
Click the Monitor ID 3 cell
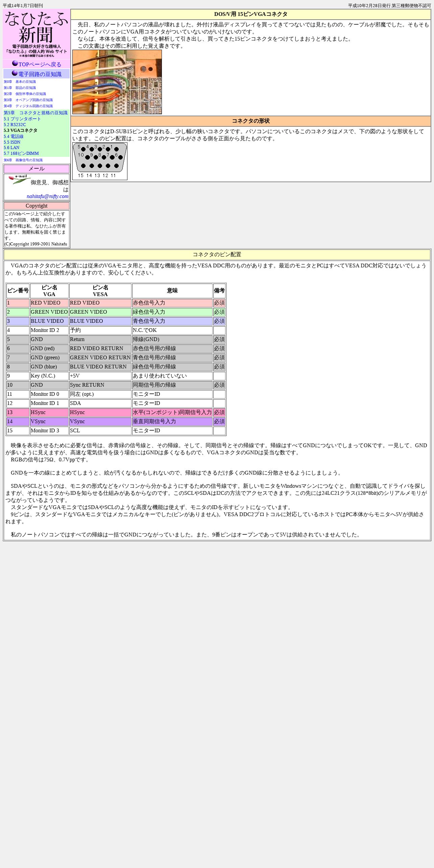49,431
